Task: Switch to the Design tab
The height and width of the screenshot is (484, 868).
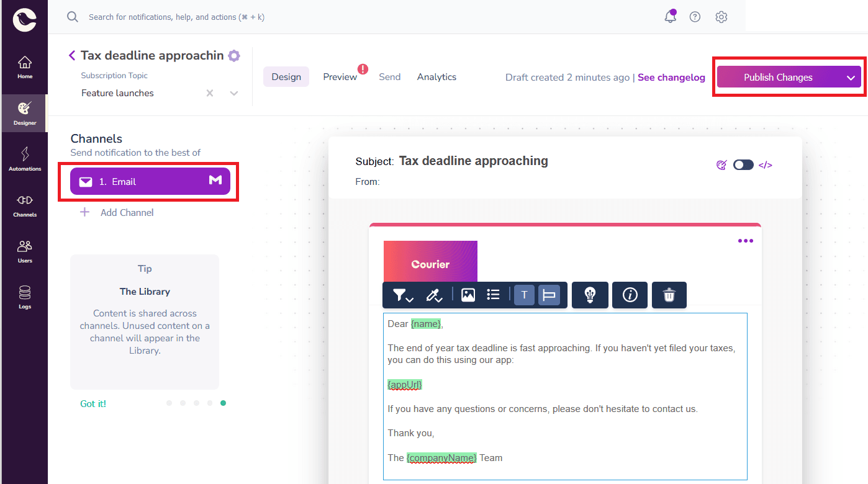Action: pyautogui.click(x=286, y=77)
